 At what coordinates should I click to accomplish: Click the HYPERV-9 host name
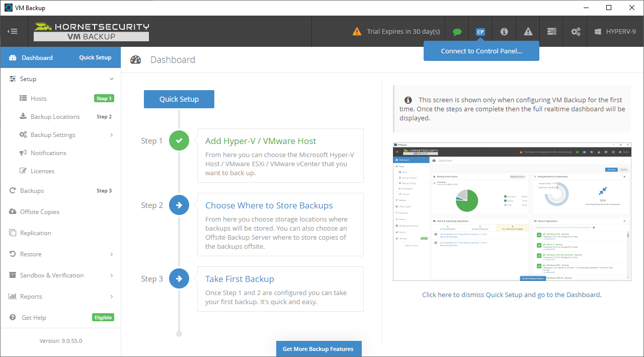pyautogui.click(x=621, y=31)
